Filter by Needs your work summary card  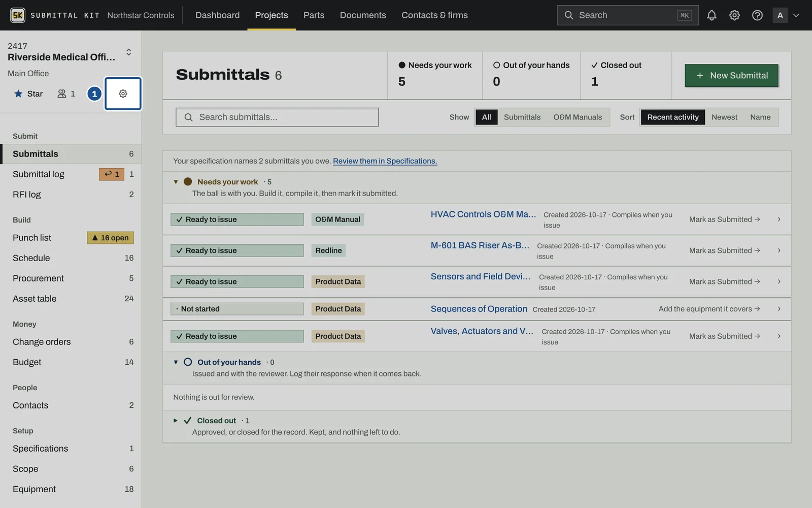[435, 75]
